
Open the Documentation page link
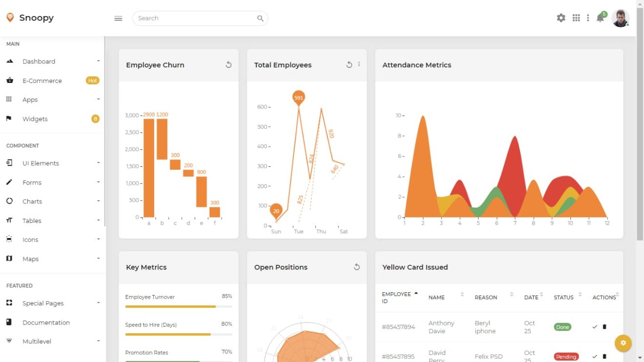click(46, 322)
